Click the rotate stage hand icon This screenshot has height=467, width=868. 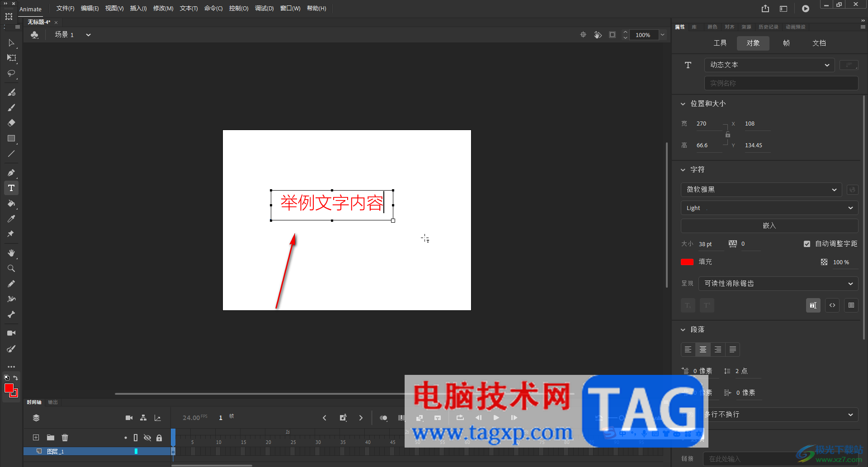coord(598,35)
